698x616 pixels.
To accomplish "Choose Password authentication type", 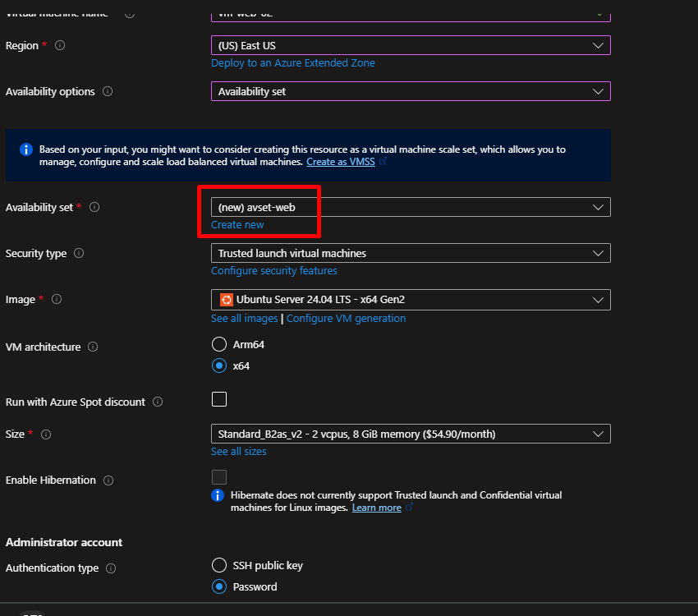I will [x=219, y=586].
